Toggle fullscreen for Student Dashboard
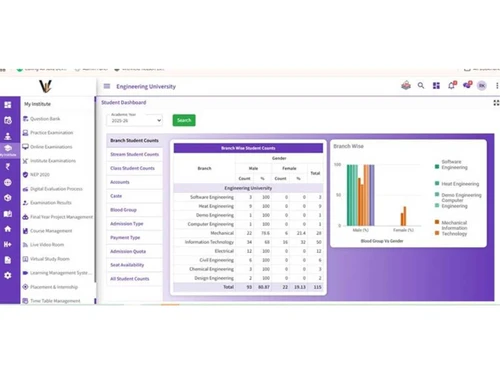This screenshot has width=500, height=375. point(496,103)
